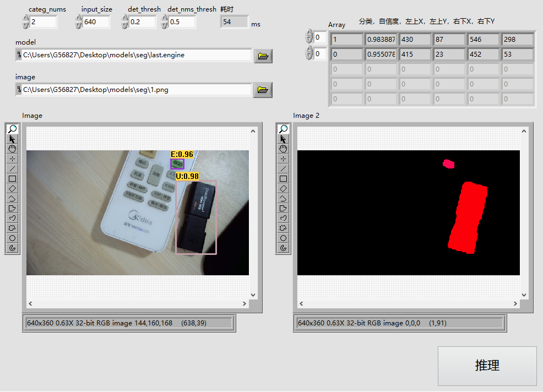Click the Image 2 scroll down arrow
The width and height of the screenshot is (543, 392).
[x=524, y=295]
